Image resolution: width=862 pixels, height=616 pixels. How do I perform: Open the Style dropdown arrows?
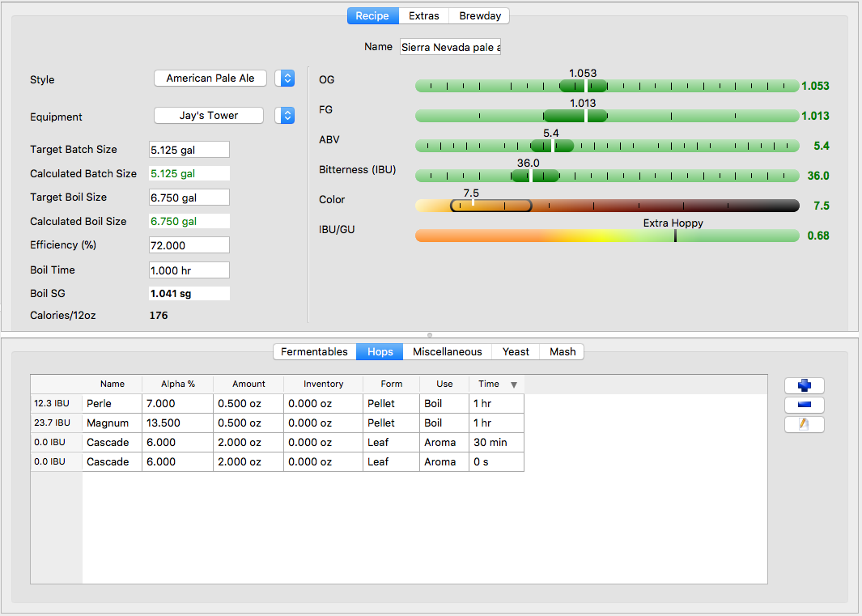[285, 79]
